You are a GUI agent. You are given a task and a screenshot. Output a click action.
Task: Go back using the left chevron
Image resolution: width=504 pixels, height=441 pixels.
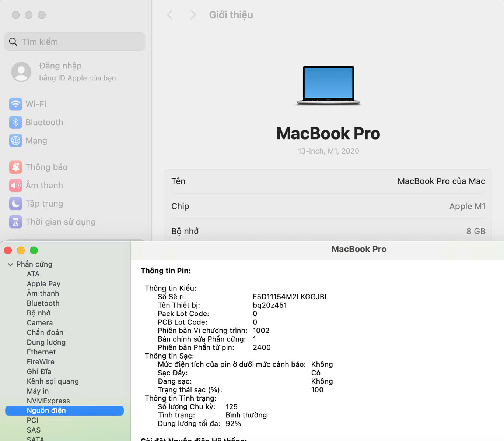click(x=170, y=15)
